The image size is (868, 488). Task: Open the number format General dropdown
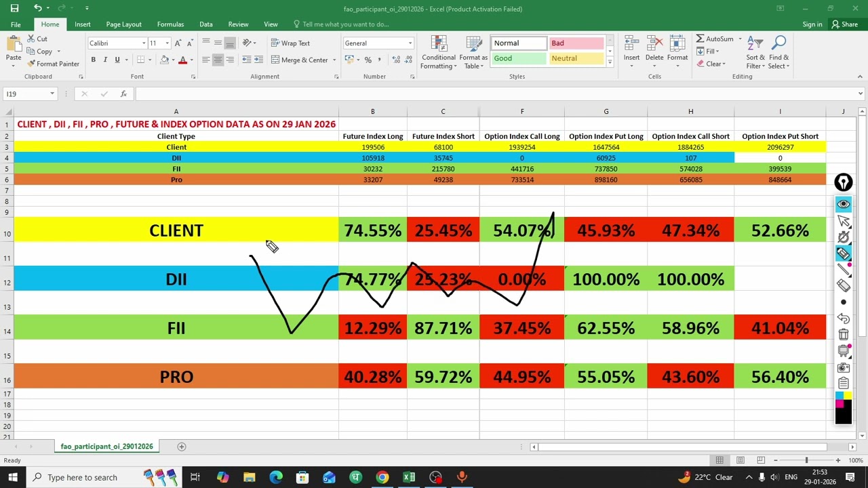tap(410, 43)
